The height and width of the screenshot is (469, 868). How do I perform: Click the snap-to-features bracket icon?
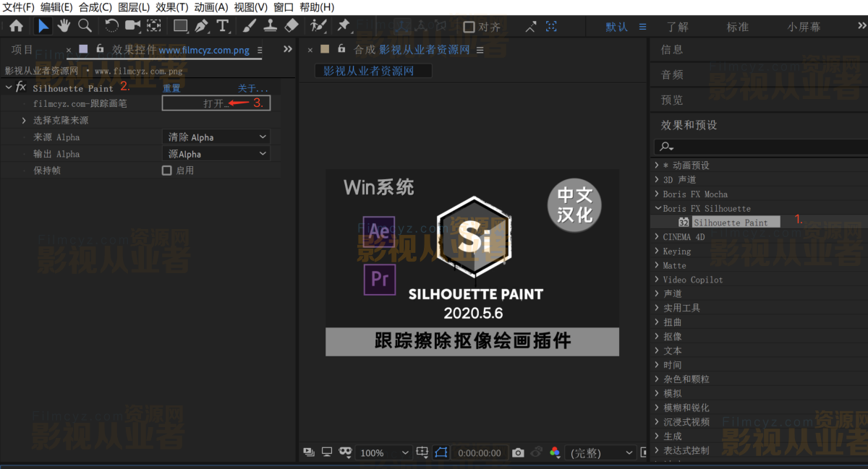click(552, 27)
